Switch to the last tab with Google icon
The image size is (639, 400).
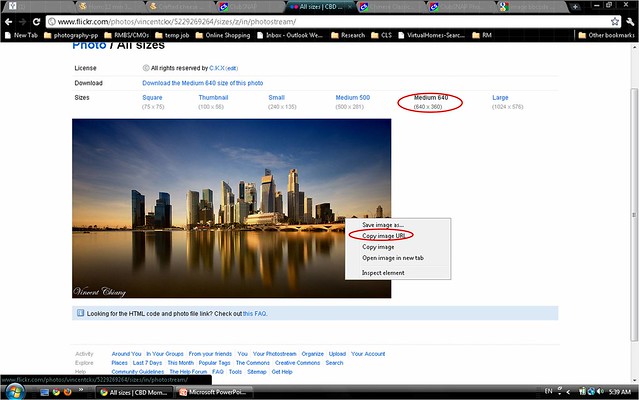pyautogui.click(x=532, y=7)
